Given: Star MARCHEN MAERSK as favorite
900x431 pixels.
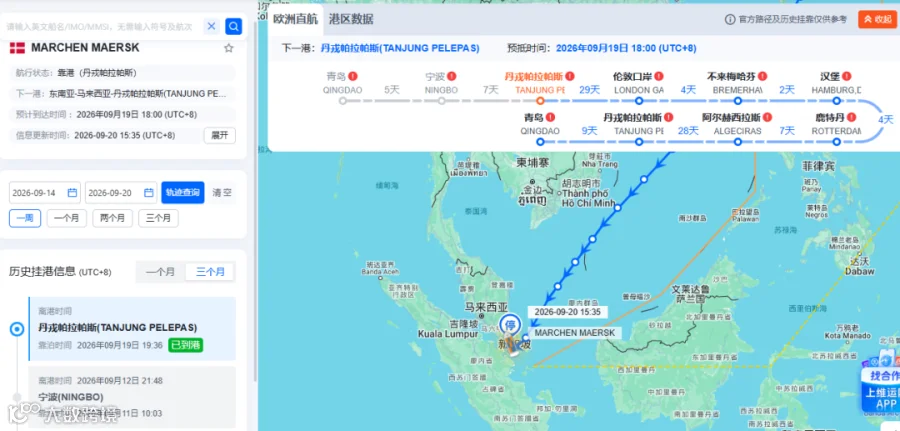Looking at the screenshot, I should click(x=228, y=48).
